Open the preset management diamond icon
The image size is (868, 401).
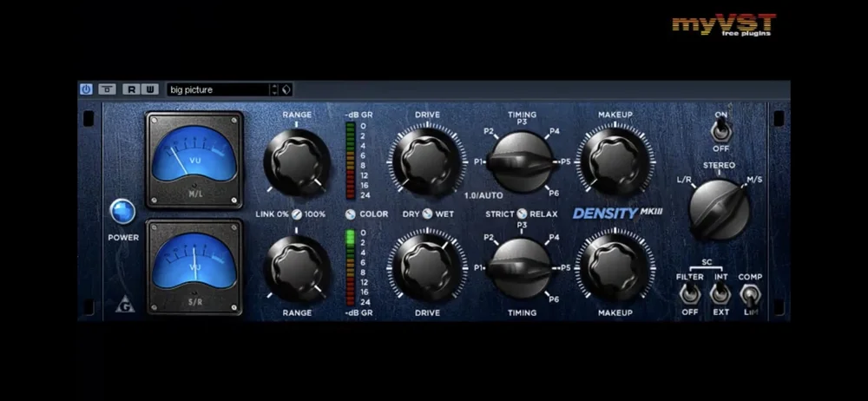click(x=286, y=89)
